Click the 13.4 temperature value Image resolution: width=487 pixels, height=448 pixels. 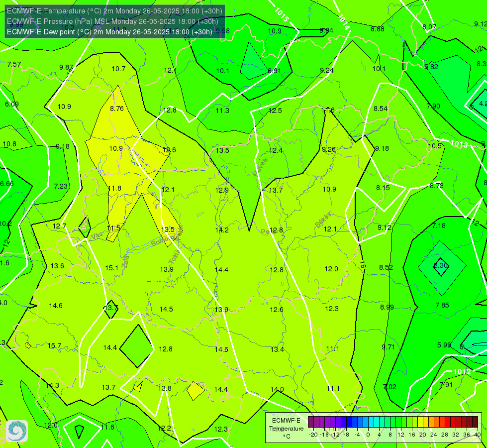pos(277,349)
